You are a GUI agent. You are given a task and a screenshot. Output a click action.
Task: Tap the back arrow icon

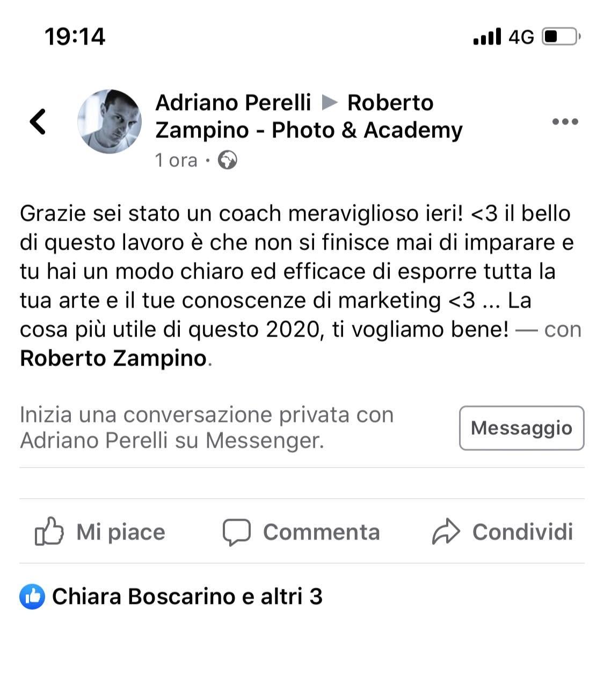click(38, 121)
